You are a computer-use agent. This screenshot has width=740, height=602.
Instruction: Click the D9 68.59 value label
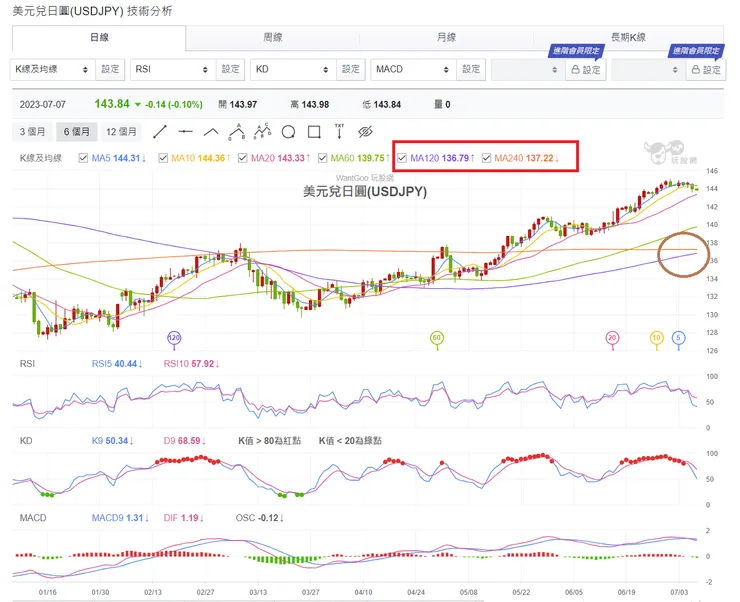185,441
